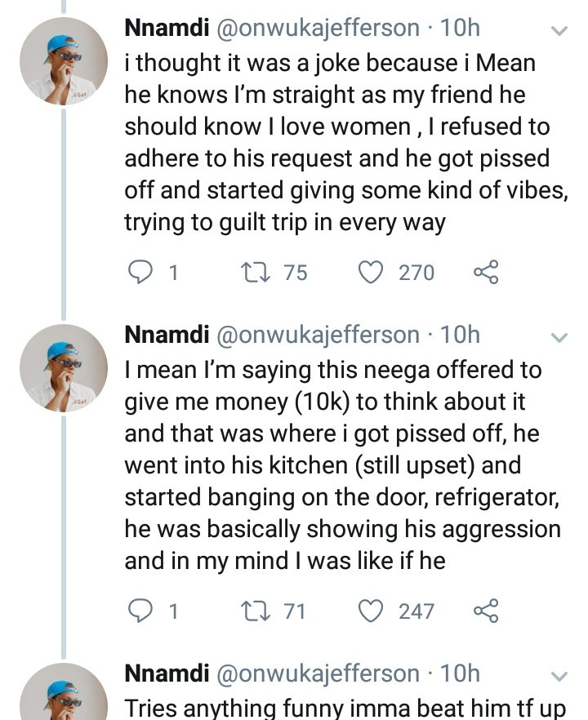Share the second tweet via share icon

click(486, 611)
